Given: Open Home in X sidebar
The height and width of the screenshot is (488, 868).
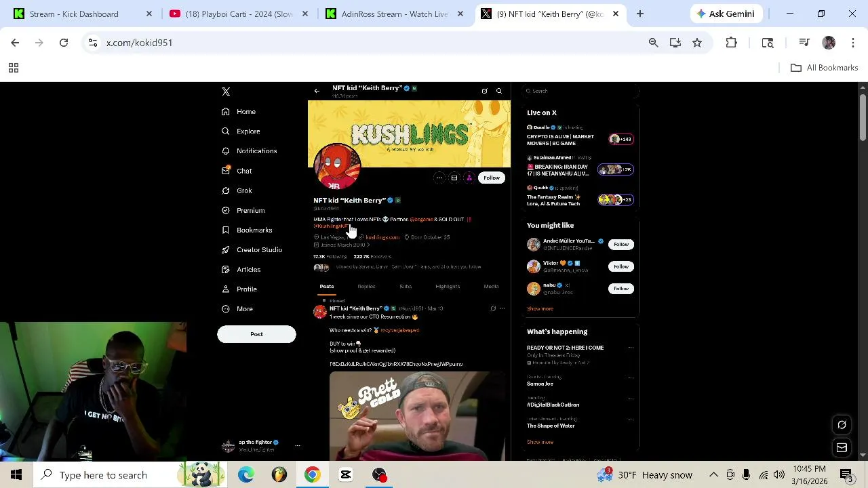Looking at the screenshot, I should coord(239,111).
